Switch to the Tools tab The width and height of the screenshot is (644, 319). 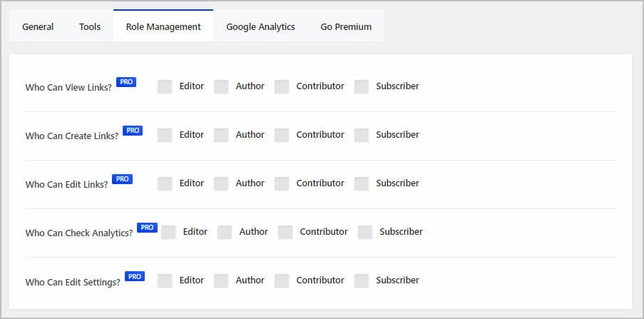click(x=90, y=26)
